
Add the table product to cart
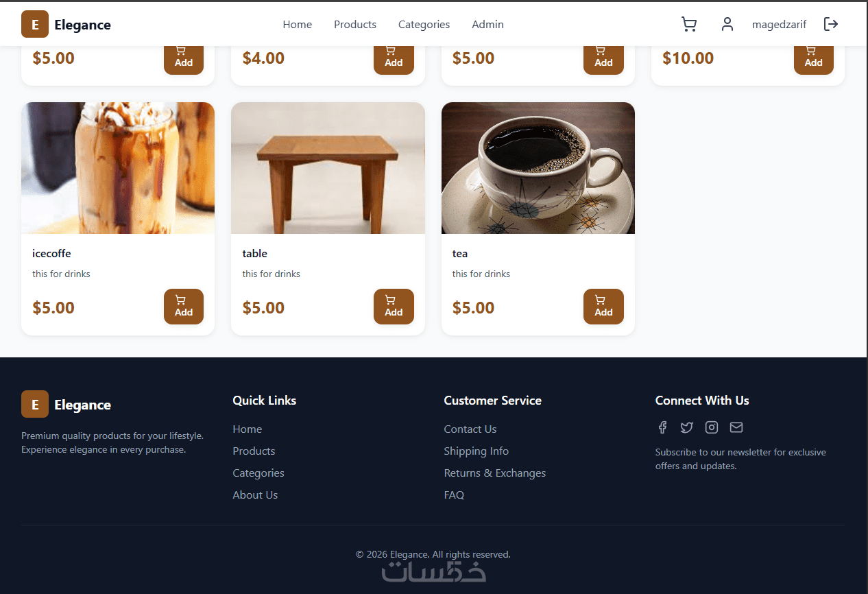(394, 307)
